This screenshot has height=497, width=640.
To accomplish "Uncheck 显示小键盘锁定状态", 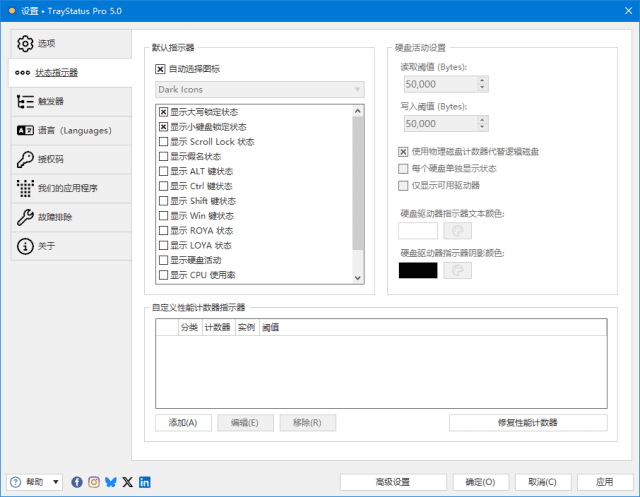I will [163, 127].
